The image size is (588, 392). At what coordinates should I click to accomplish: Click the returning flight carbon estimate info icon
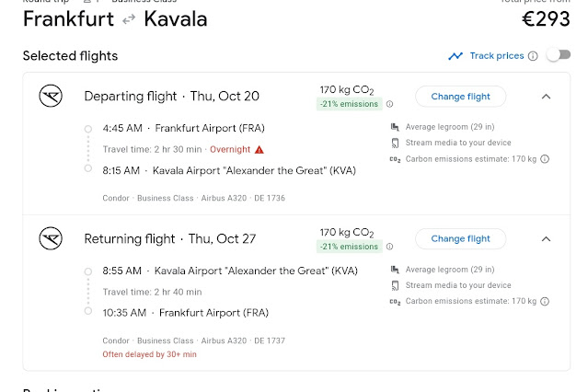[x=545, y=302]
